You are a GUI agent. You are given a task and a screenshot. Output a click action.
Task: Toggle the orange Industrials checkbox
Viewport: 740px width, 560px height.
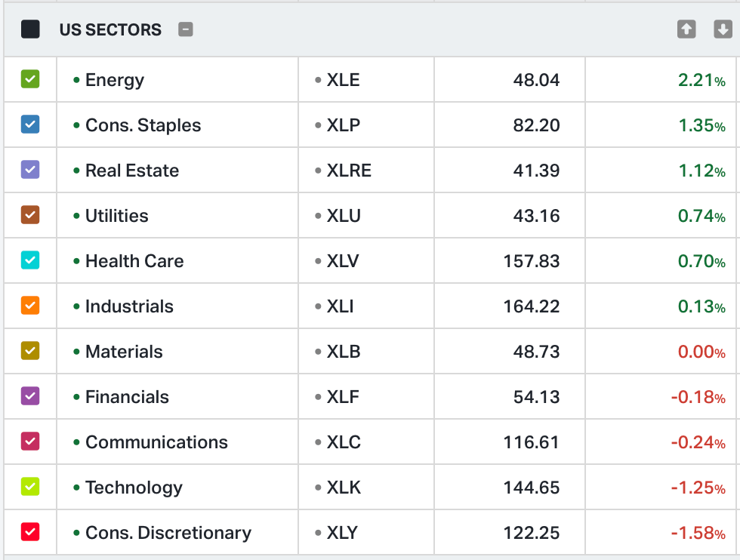(30, 306)
